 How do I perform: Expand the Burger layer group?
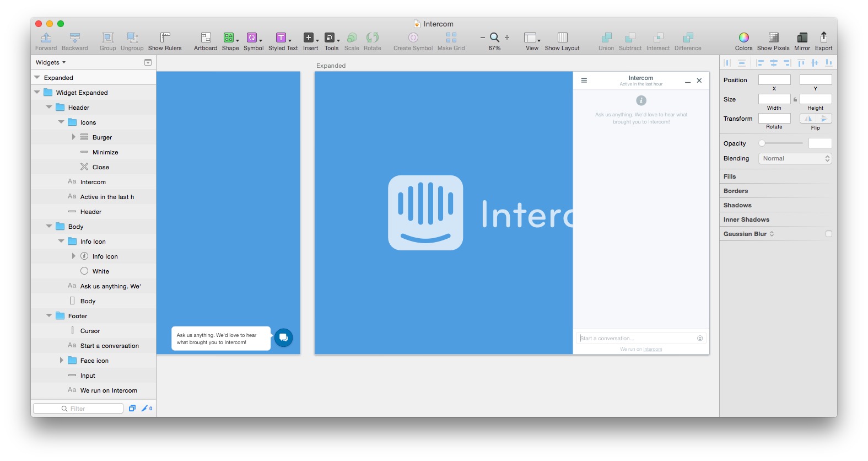[x=73, y=137]
